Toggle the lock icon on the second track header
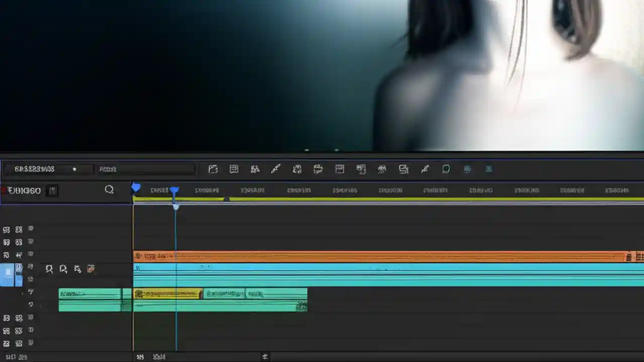 coord(19,242)
